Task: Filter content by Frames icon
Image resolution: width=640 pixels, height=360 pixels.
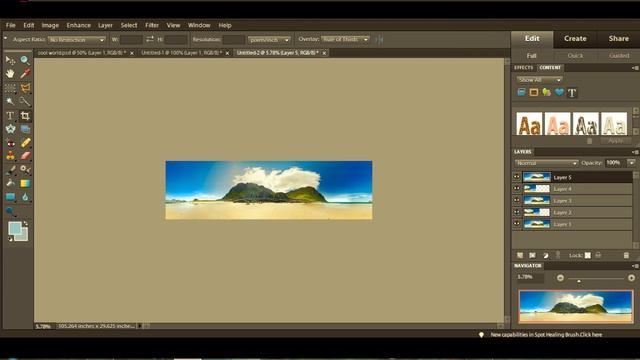Action: point(533,92)
